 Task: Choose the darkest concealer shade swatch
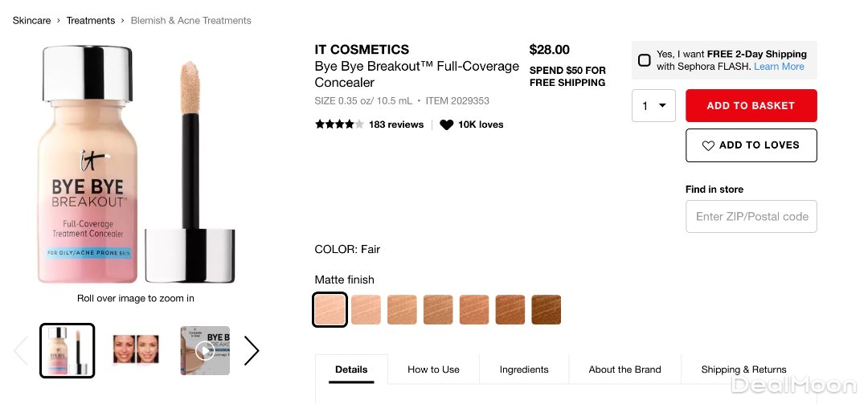click(x=547, y=309)
